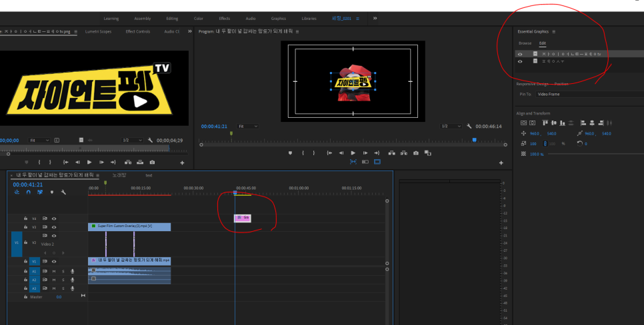This screenshot has height=325, width=644.
Task: Enable voice-over record on A1 track
Action: pos(72,271)
